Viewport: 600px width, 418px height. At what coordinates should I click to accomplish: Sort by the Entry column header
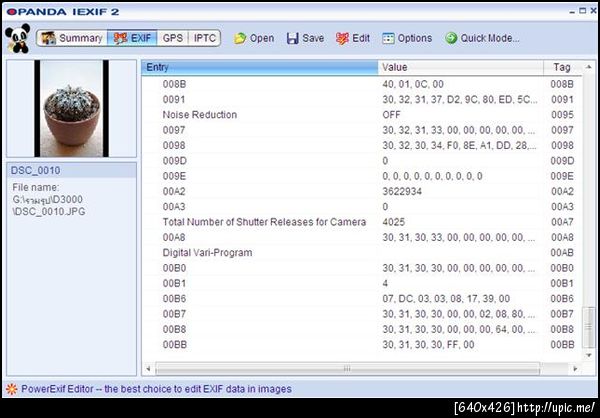(x=260, y=67)
